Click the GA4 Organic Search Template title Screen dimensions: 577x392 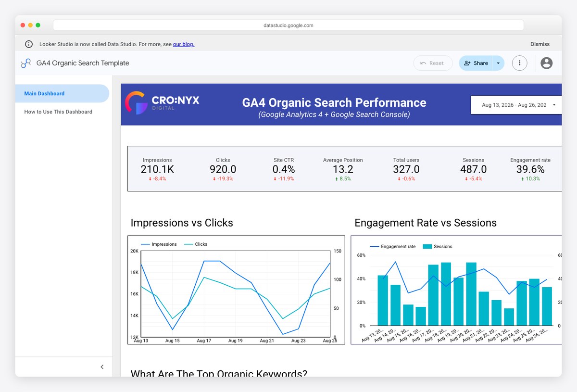(x=83, y=63)
